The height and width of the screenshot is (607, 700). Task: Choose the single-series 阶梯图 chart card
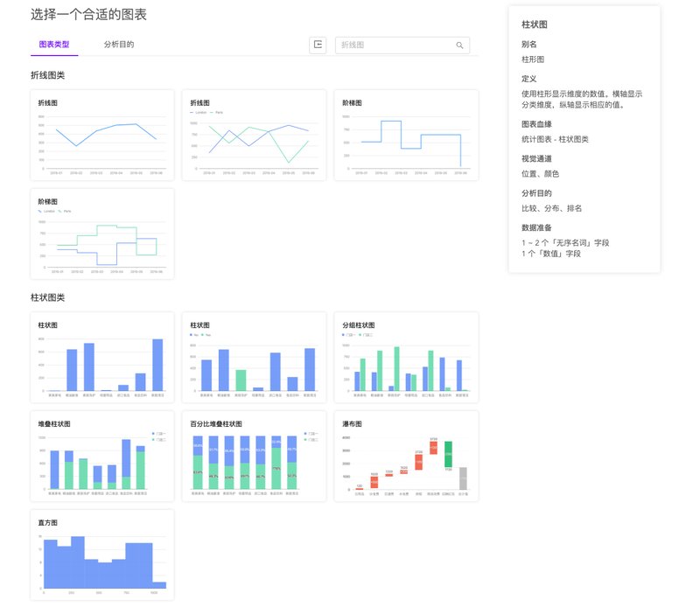click(x=406, y=136)
